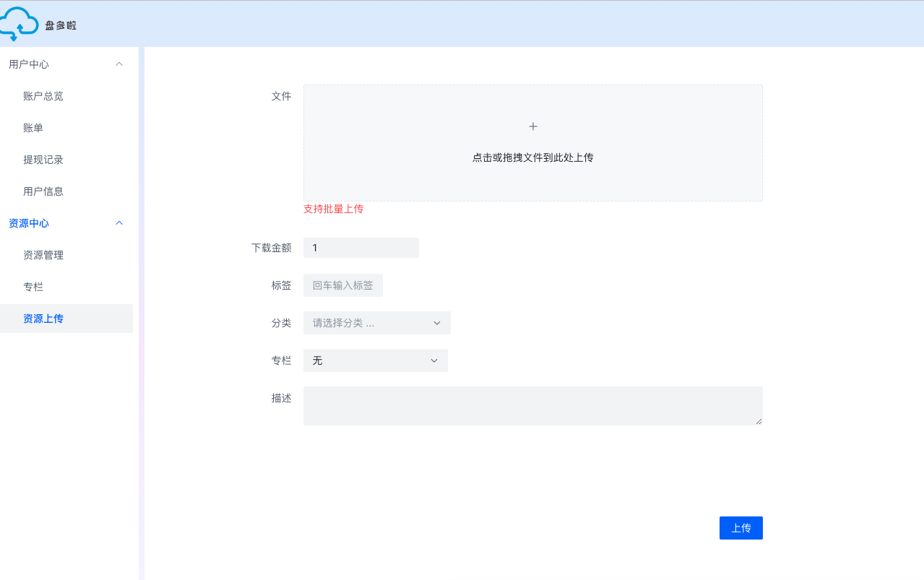Click the plus icon in upload area
This screenshot has height=580, width=924.
(x=533, y=126)
